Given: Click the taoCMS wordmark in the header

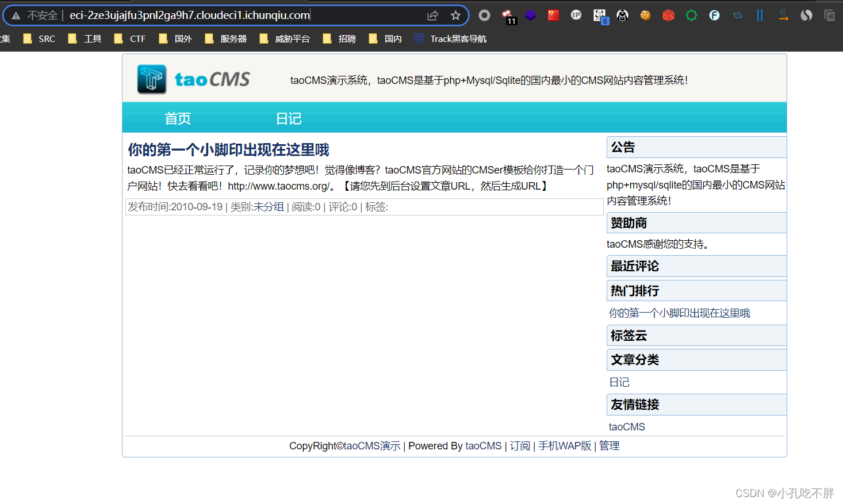Looking at the screenshot, I should [212, 79].
